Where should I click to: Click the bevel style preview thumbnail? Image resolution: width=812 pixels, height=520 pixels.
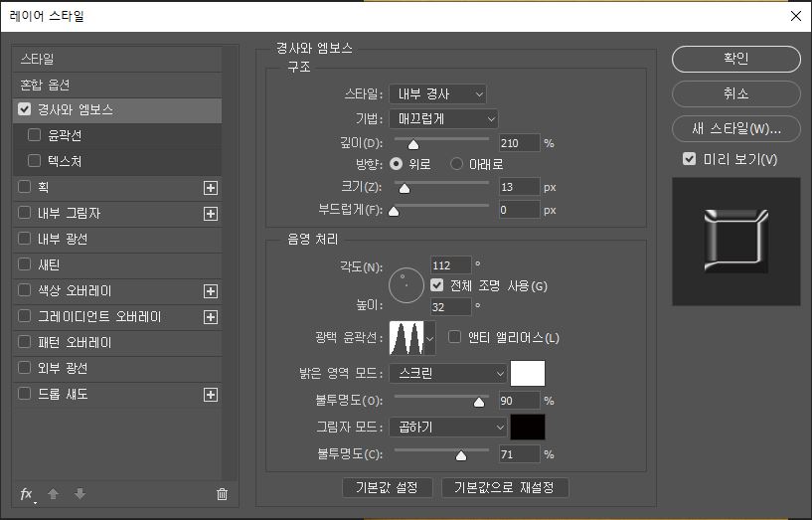click(x=735, y=242)
